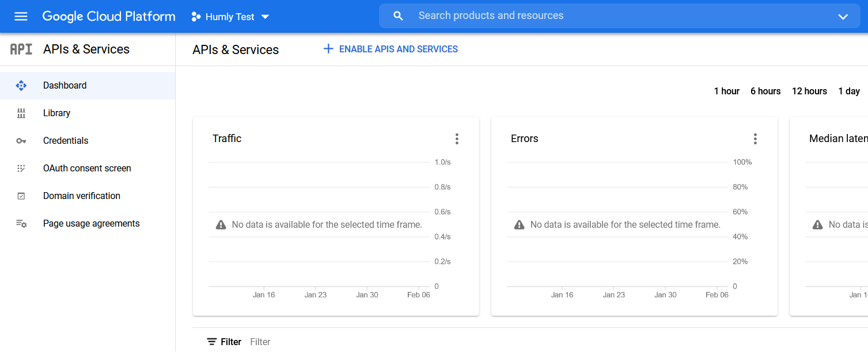The image size is (868, 352).
Task: Select the 6 hours time range
Action: (765, 91)
